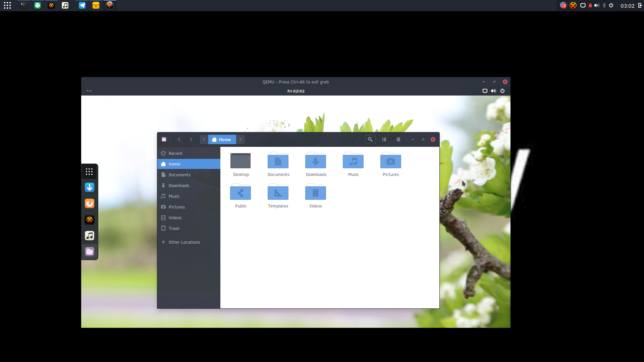
Task: Open the terminal from the host taskbar
Action: (x=23, y=5)
